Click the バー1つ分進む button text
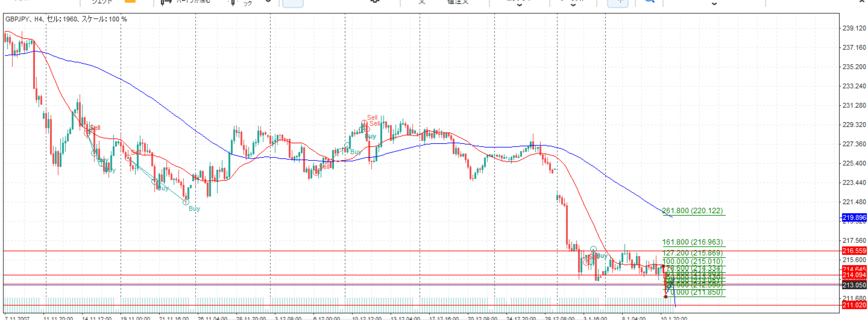The height and width of the screenshot is (320, 868). click(193, 2)
